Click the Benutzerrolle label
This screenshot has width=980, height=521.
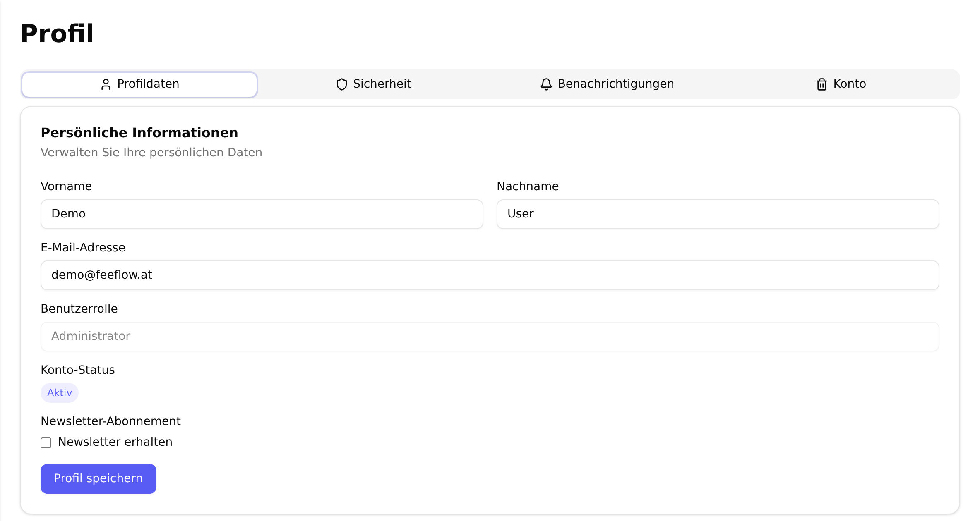79,308
